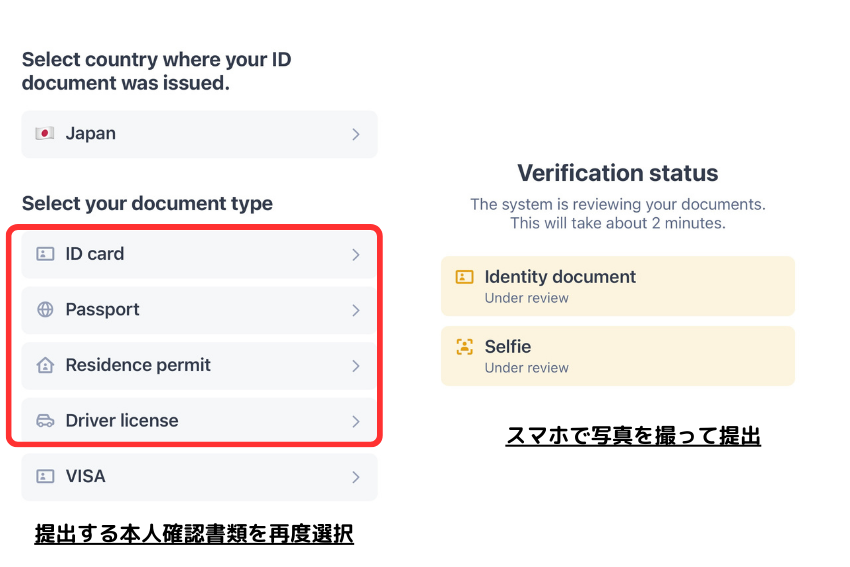Click the Driver license car icon
The height and width of the screenshot is (567, 850).
pos(44,421)
